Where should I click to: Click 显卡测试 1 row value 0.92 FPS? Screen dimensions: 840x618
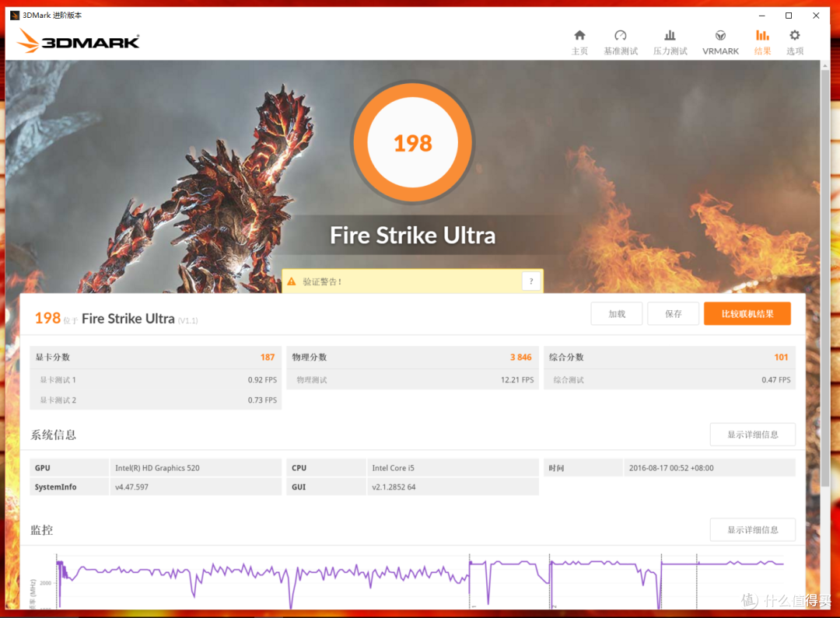tap(263, 379)
